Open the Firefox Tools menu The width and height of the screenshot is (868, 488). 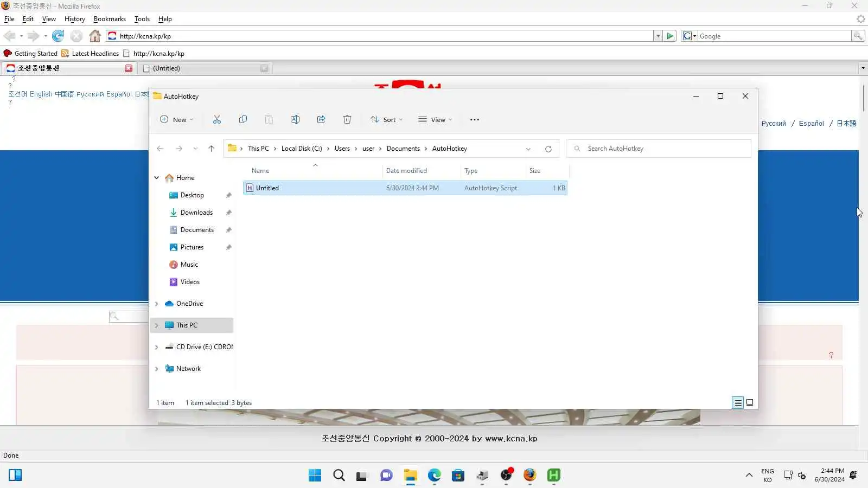[142, 19]
